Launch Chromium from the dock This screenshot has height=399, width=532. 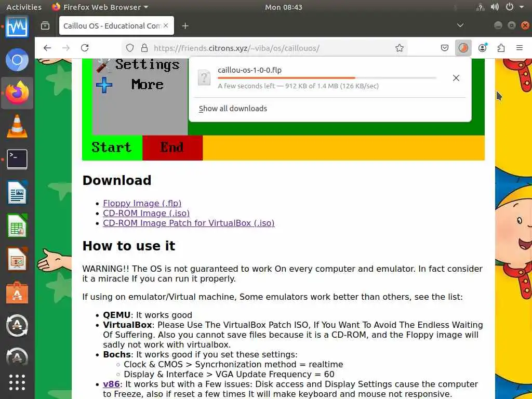pyautogui.click(x=17, y=60)
